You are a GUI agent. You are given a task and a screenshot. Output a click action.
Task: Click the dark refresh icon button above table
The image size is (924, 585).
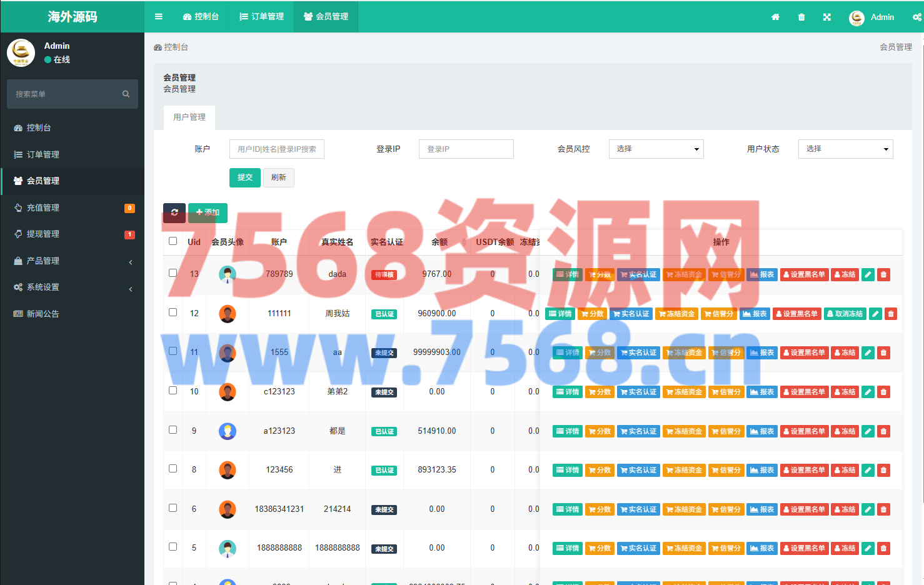coord(174,212)
